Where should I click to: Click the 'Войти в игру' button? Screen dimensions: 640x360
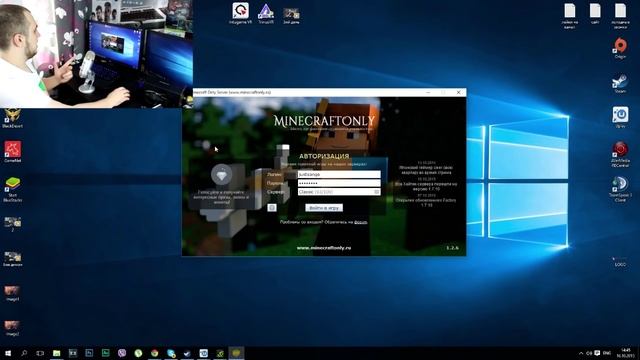pyautogui.click(x=324, y=208)
